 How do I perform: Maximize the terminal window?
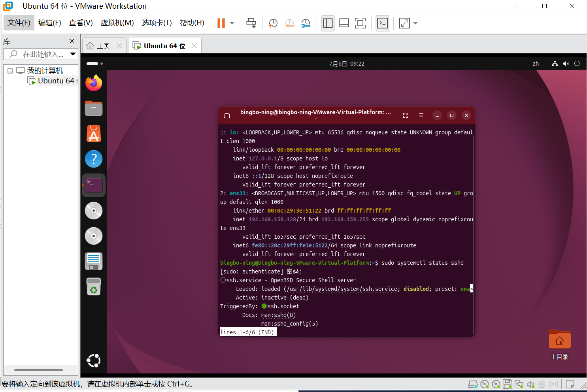(452, 115)
